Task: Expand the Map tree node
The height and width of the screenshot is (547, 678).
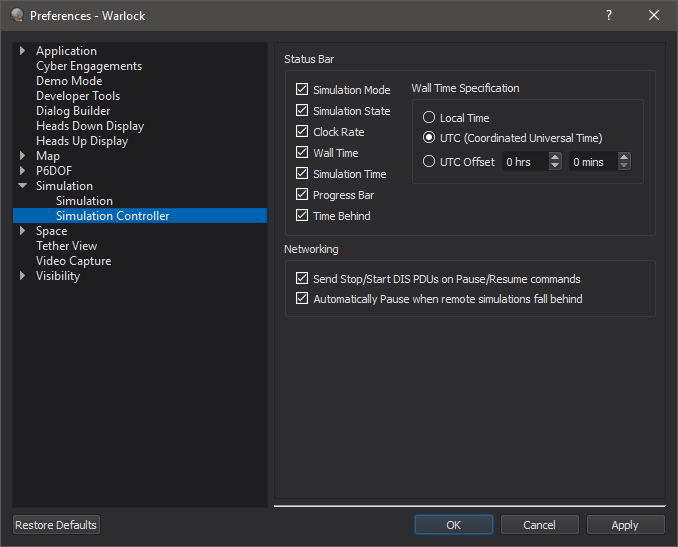Action: point(22,156)
